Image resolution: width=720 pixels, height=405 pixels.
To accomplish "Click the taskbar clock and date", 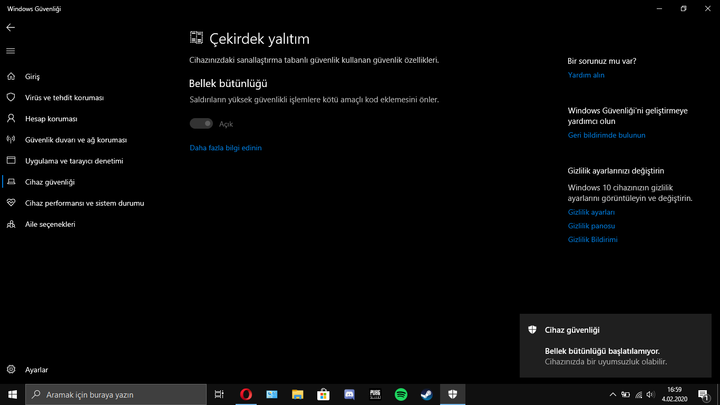I will pos(675,394).
